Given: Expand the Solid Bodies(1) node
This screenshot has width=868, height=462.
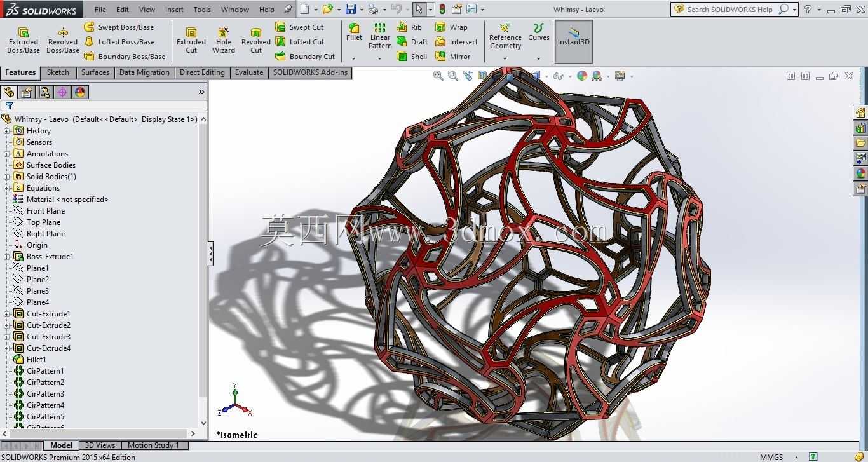Looking at the screenshot, I should 7,177.
